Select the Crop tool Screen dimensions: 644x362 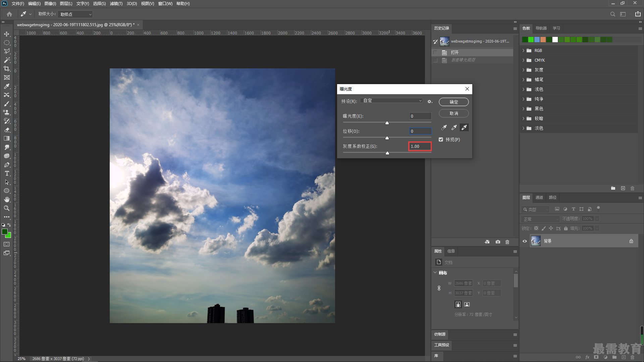7,69
